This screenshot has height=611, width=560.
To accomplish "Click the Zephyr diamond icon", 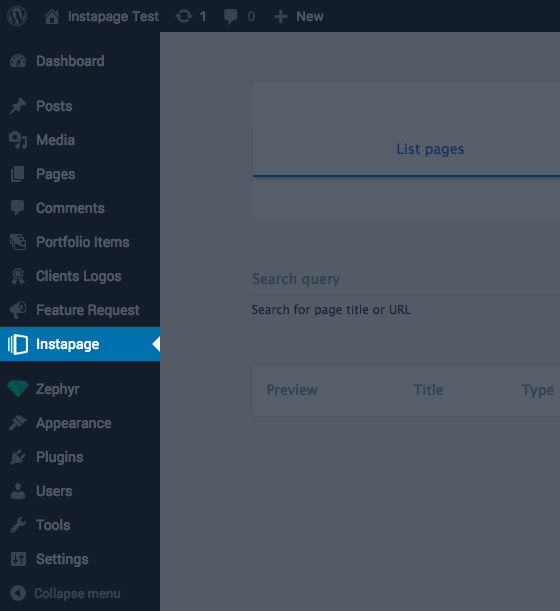I will pos(18,389).
